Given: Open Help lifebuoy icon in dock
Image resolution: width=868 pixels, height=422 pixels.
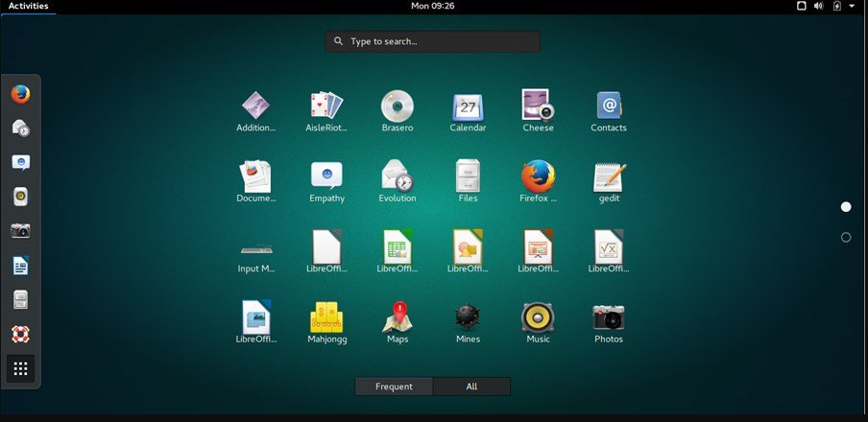Looking at the screenshot, I should pos(20,335).
